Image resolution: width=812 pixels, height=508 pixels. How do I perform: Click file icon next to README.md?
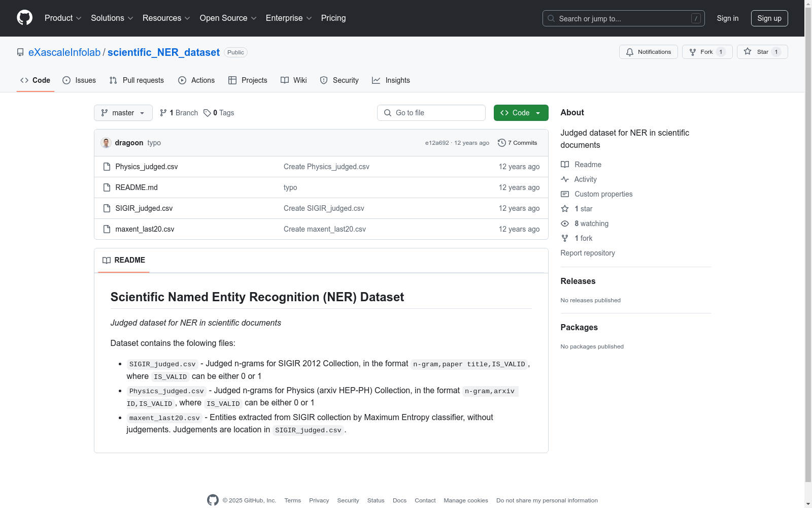pos(107,187)
